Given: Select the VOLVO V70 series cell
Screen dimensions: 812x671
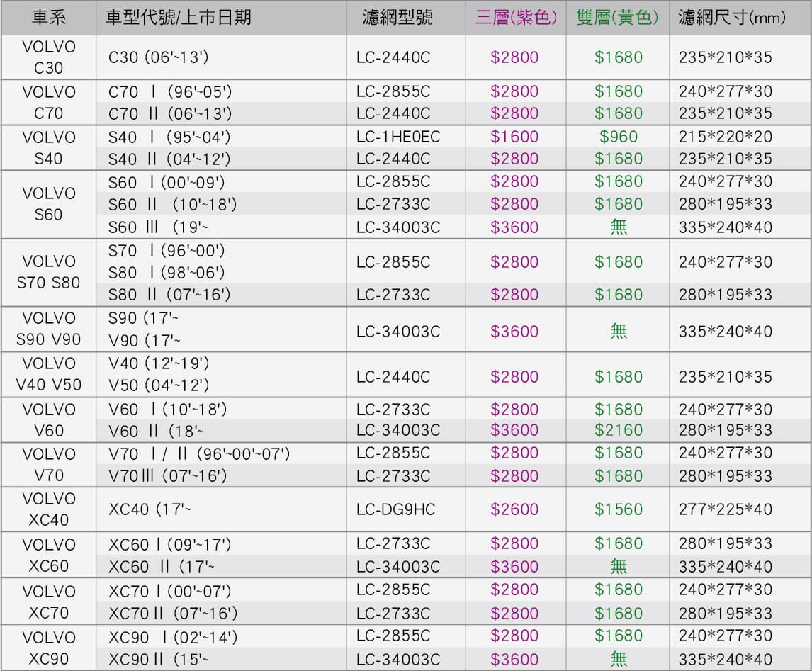Looking at the screenshot, I should pos(49,464).
